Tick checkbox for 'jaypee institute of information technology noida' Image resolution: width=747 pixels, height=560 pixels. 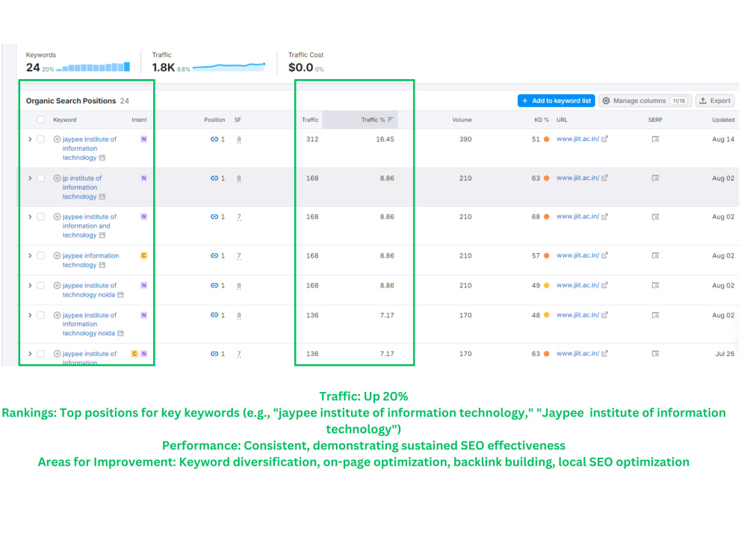(x=41, y=315)
